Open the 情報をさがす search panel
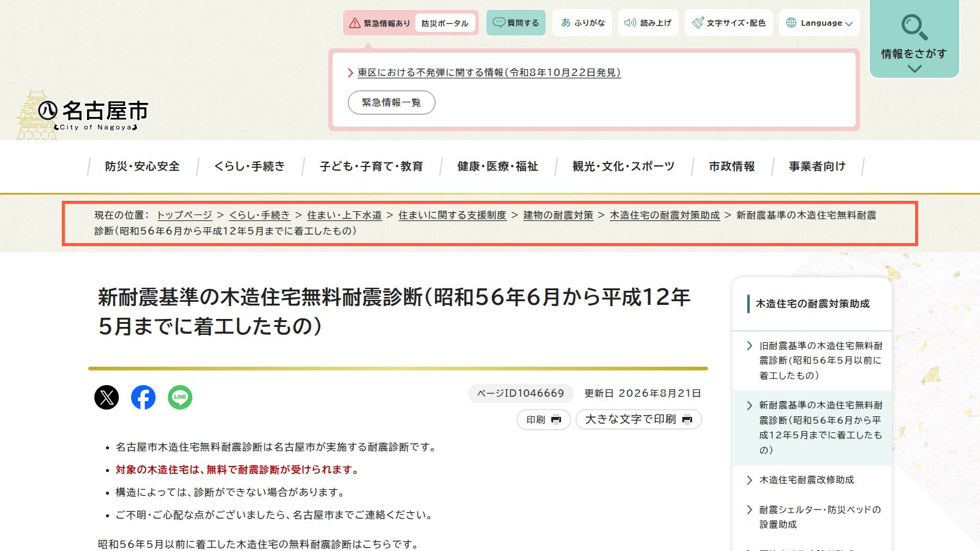Screen dimensions: 980x551 click(914, 39)
